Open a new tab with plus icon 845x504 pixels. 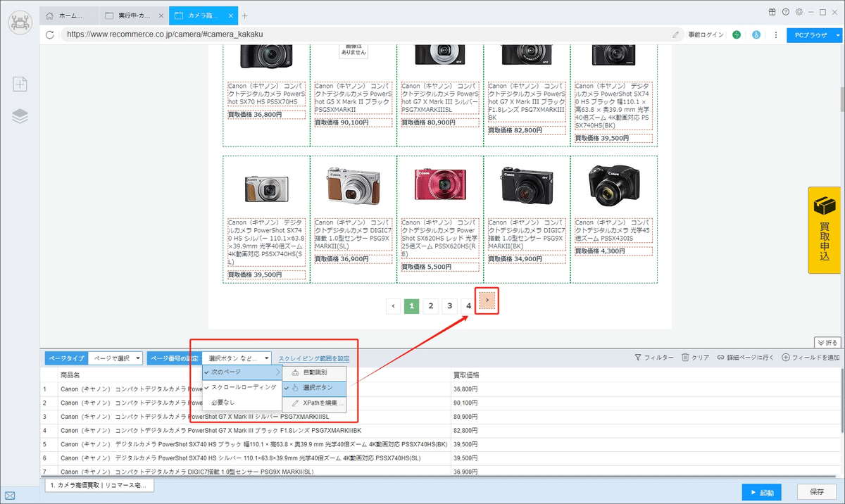[245, 16]
